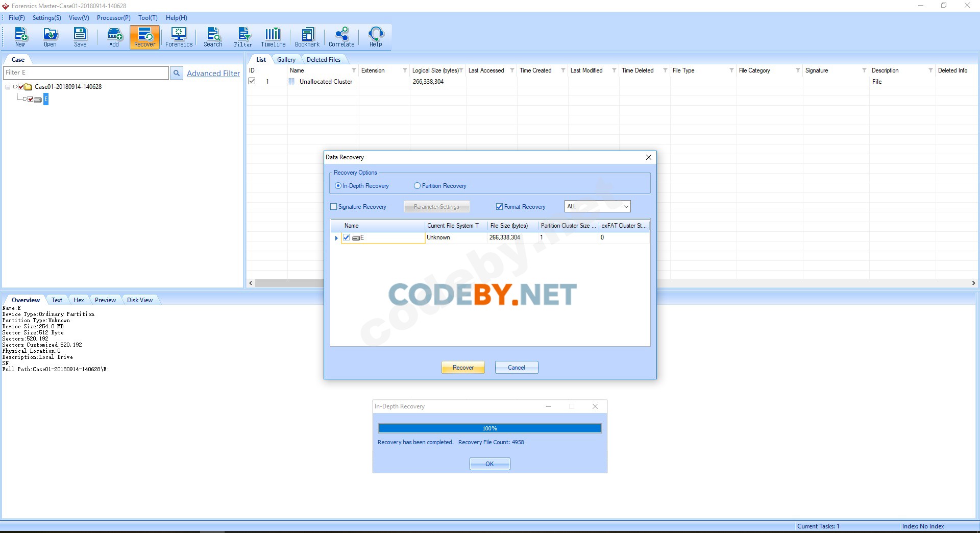
Task: Toggle the Case01-20180914-140628 tree checkbox
Action: 21,87
